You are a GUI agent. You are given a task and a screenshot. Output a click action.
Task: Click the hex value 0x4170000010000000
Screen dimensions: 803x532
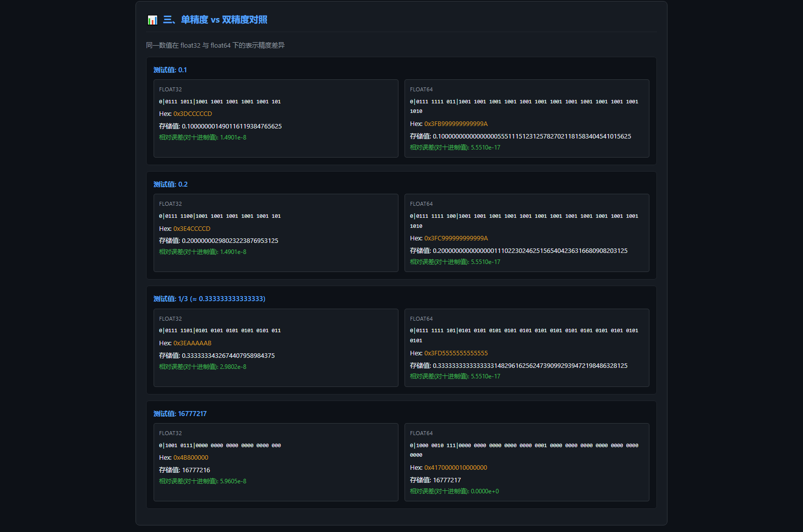coord(456,468)
